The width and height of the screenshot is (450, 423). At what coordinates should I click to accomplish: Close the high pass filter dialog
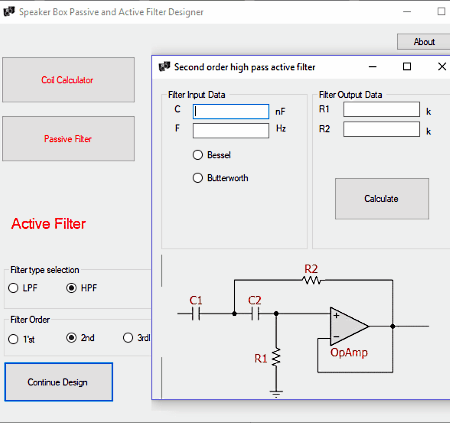click(x=442, y=67)
